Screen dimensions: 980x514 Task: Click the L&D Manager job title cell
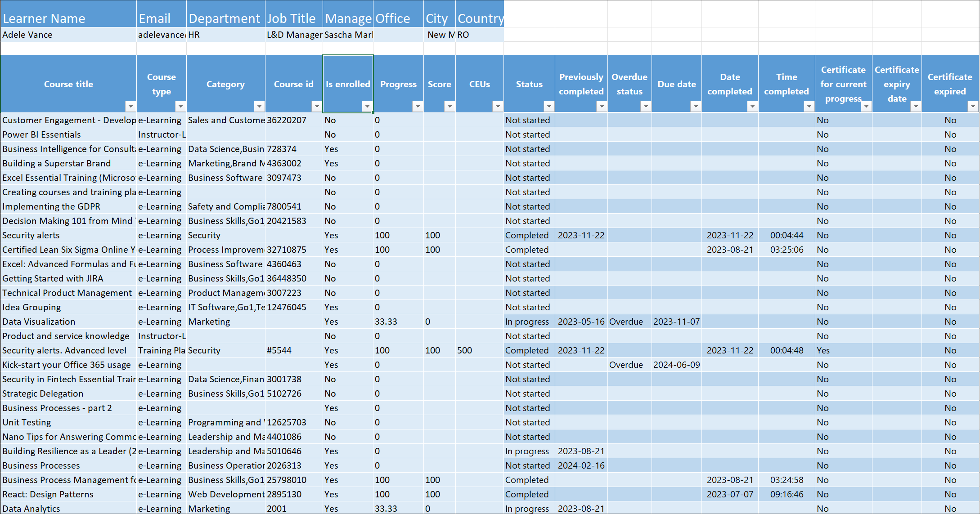(x=294, y=35)
